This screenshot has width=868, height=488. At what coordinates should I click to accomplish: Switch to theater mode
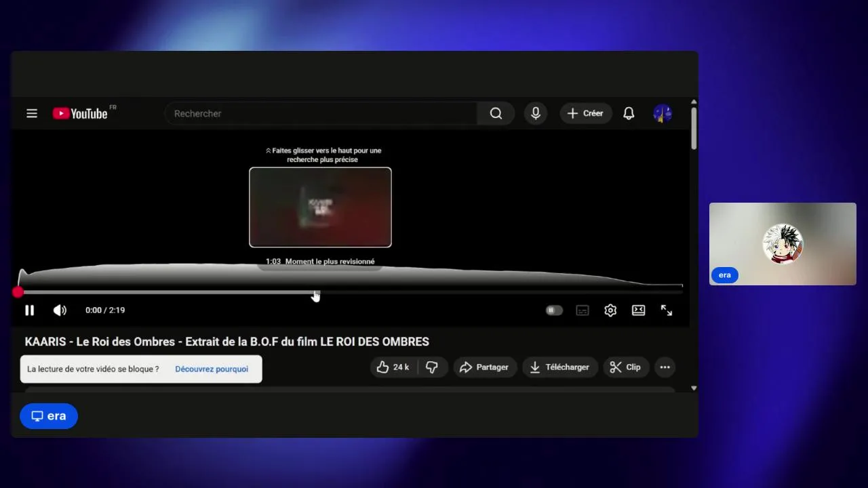[x=639, y=310]
